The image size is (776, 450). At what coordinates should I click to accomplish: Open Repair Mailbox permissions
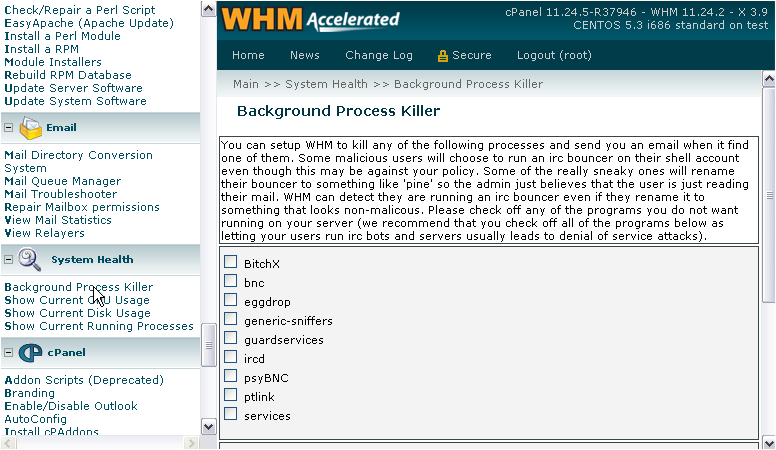(x=82, y=207)
